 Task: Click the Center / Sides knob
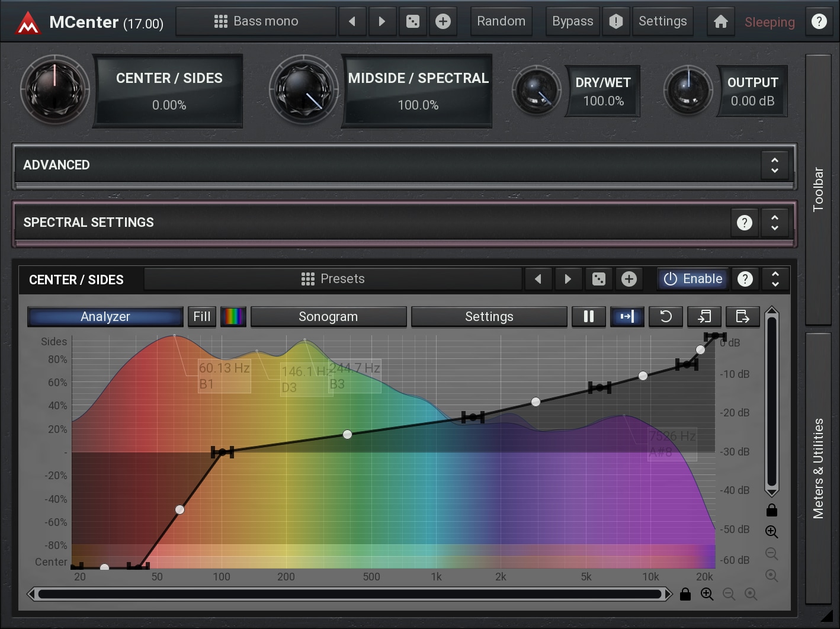tap(54, 90)
